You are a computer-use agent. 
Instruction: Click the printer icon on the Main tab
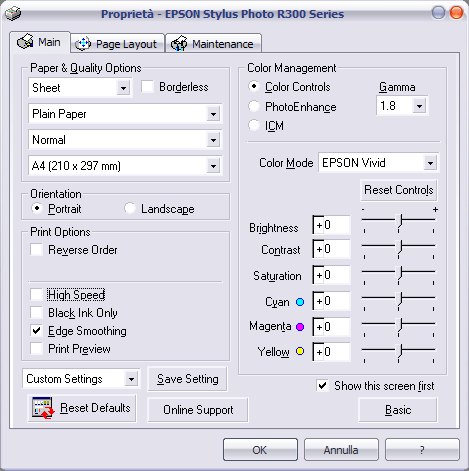[25, 42]
